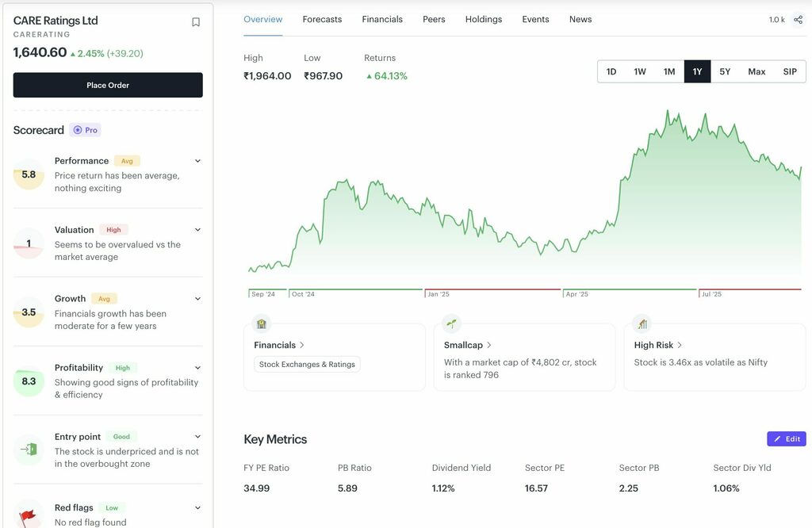Viewport: 812px width, 528px height.
Task: Click the PB Ratio value 5.89
Action: pos(347,488)
